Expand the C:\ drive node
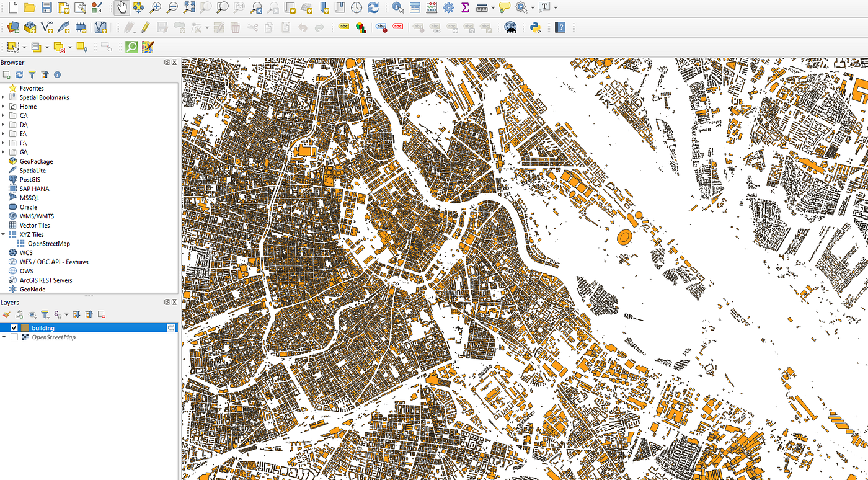 pos(3,115)
